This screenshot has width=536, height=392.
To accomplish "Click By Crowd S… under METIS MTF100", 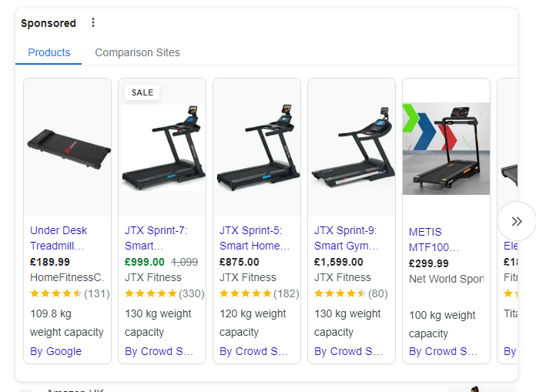I will (443, 351).
